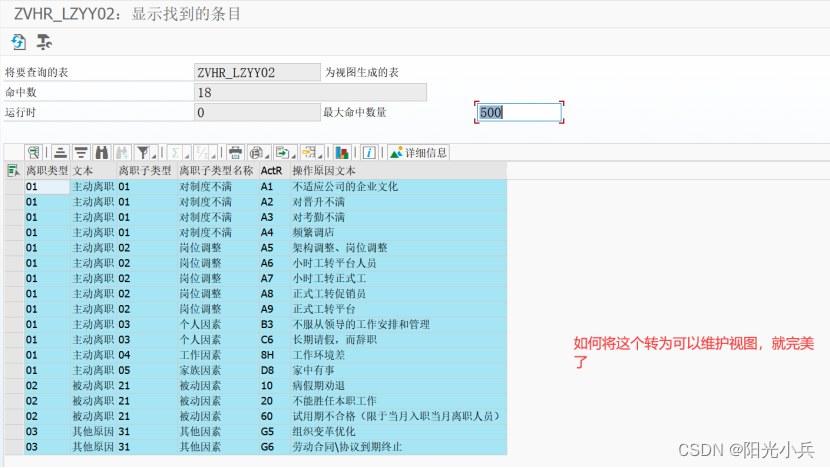Sort ascending using the ALV toolbar
The image size is (830, 468).
[60, 153]
